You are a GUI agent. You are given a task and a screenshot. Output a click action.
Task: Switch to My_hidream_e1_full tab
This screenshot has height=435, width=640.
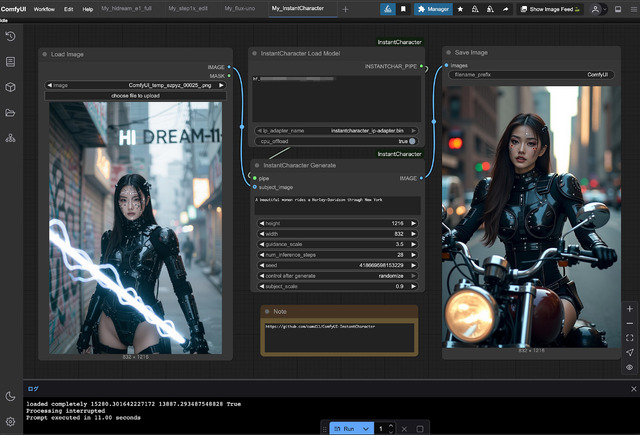pos(127,9)
